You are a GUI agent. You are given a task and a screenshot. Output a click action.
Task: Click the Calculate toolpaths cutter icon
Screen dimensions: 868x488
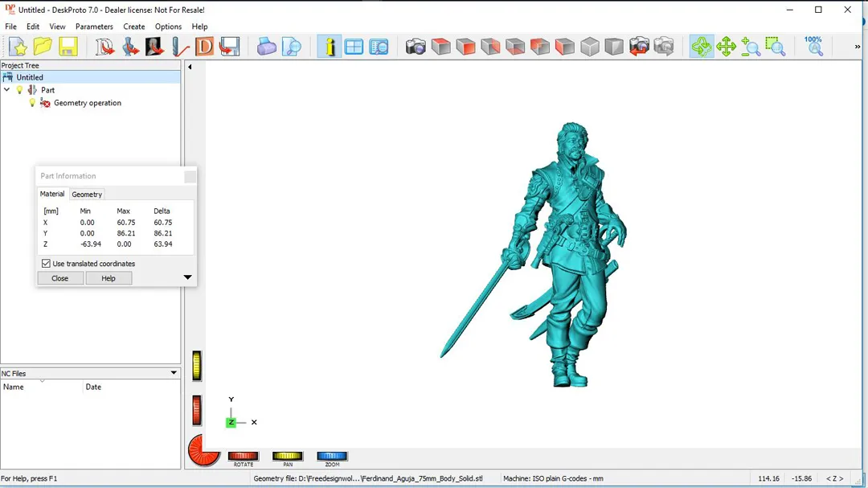point(180,47)
